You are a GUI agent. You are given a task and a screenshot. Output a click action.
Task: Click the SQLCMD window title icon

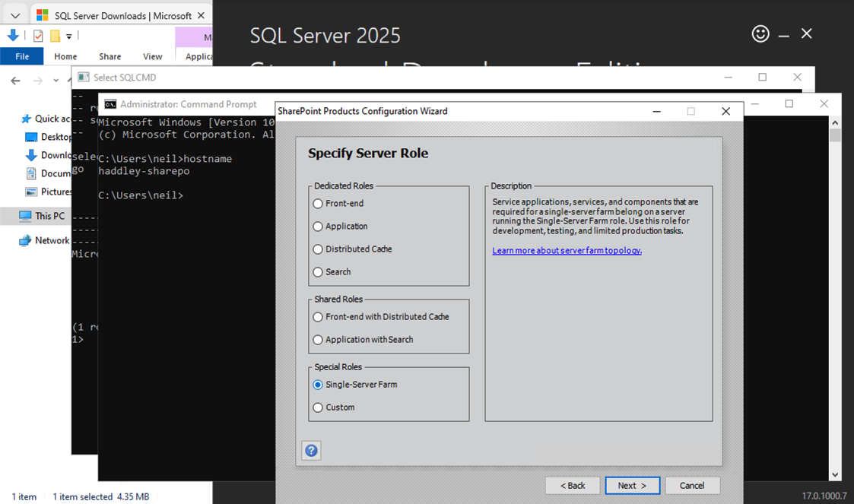(x=84, y=78)
